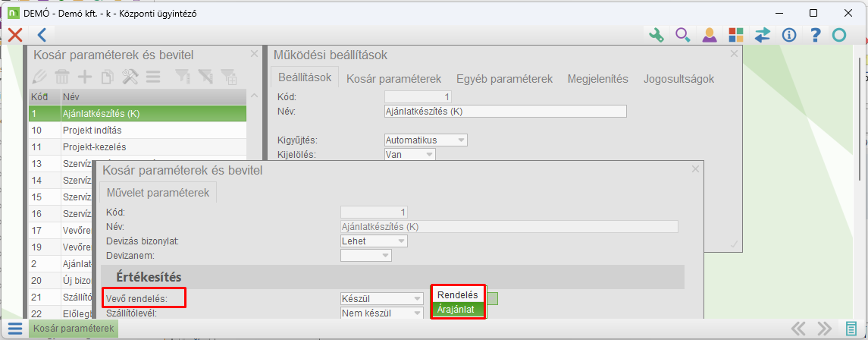Select the row with code 20

coord(62,280)
